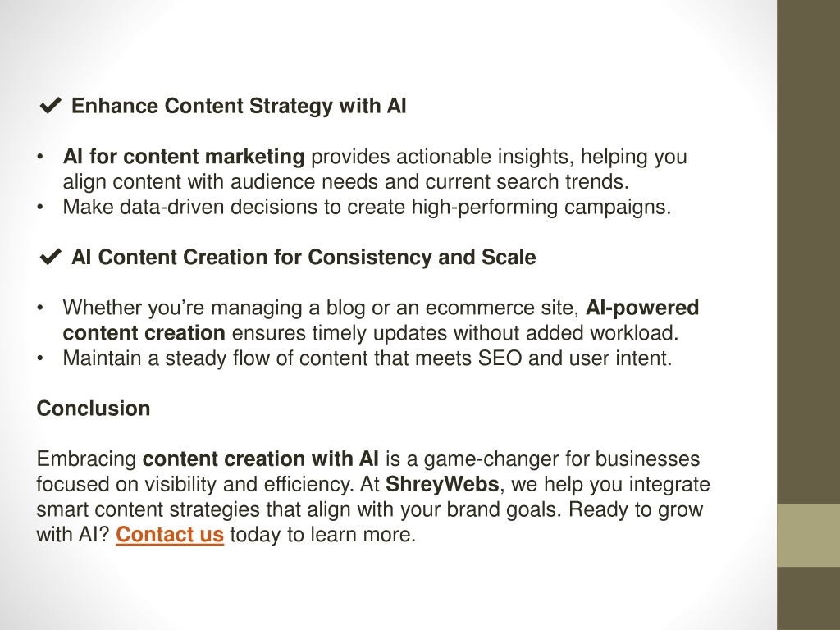The image size is (840, 630).
Task: Click checkmark icon beside AI Content Creation
Action: pos(50,257)
